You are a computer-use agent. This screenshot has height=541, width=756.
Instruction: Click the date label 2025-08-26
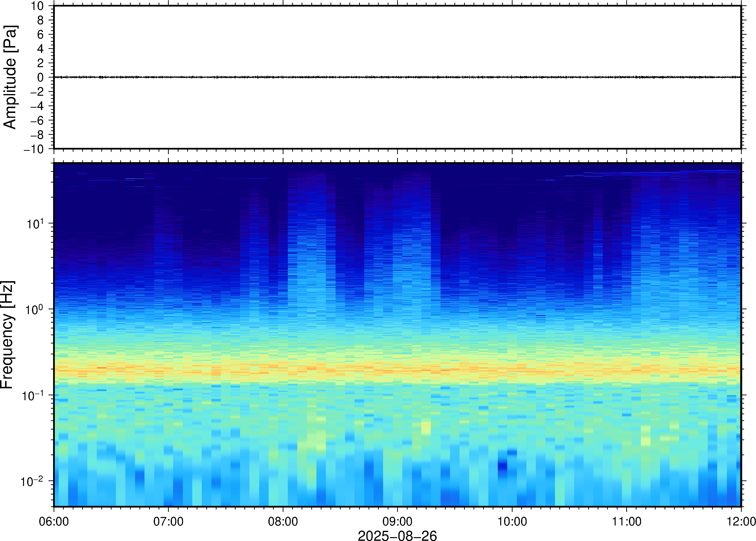[397, 535]
